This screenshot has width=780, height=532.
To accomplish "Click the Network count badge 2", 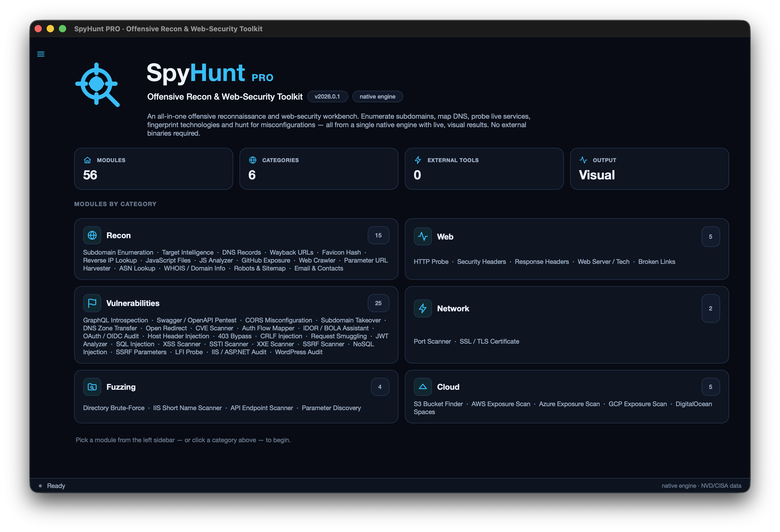I will point(711,308).
